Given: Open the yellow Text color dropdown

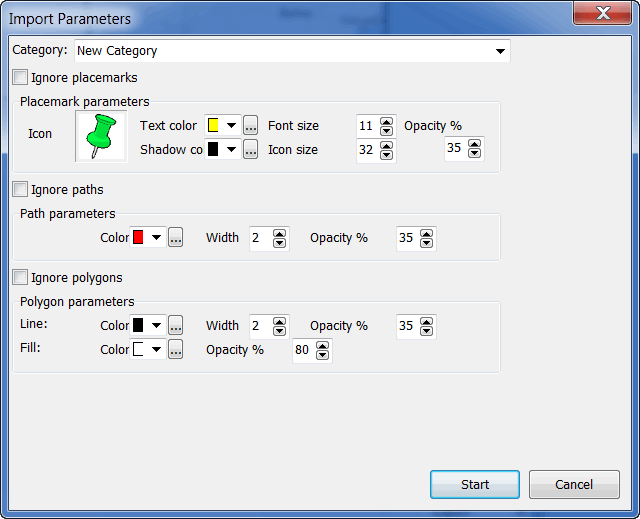Looking at the screenshot, I should 231,126.
